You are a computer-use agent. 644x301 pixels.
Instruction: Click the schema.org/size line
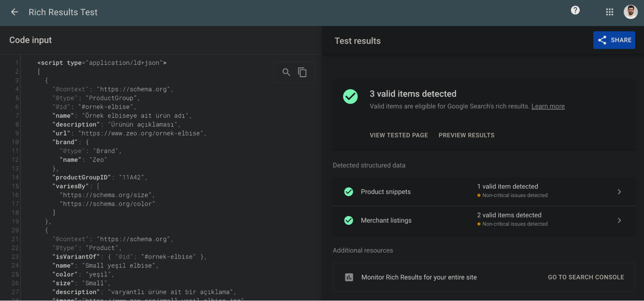[x=107, y=195]
